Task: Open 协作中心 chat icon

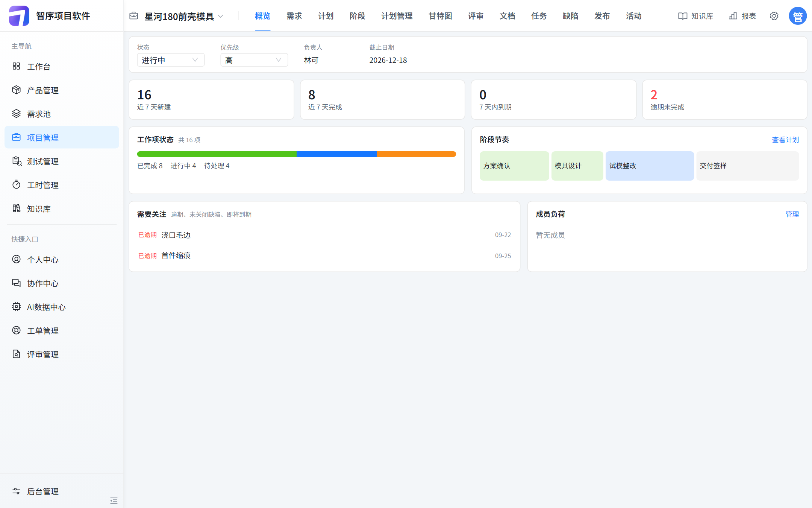Action: pos(16,283)
